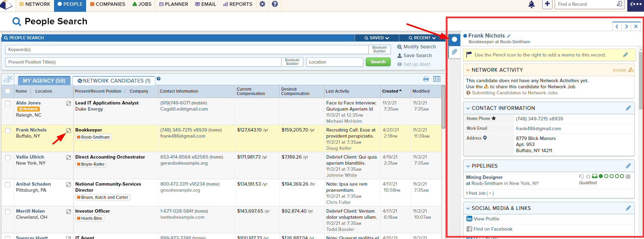Click Network Candidates help question icon
The height and width of the screenshot is (239, 644).
click(x=158, y=79)
